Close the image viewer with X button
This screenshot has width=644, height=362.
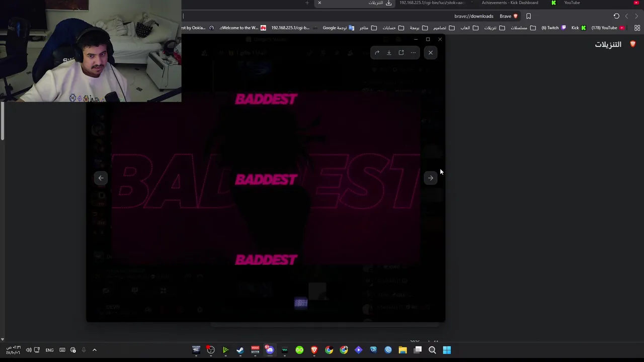coord(430,53)
